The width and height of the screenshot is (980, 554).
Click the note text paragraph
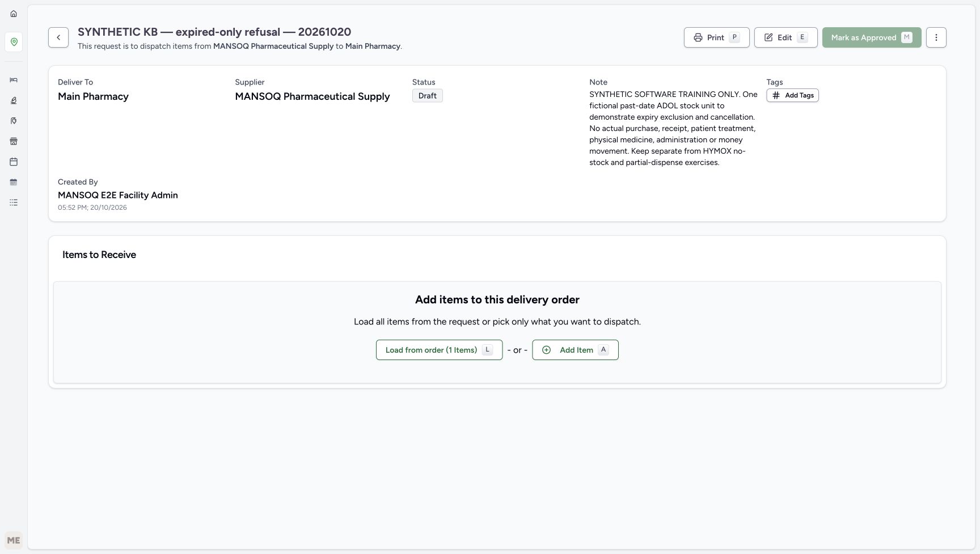(x=673, y=128)
